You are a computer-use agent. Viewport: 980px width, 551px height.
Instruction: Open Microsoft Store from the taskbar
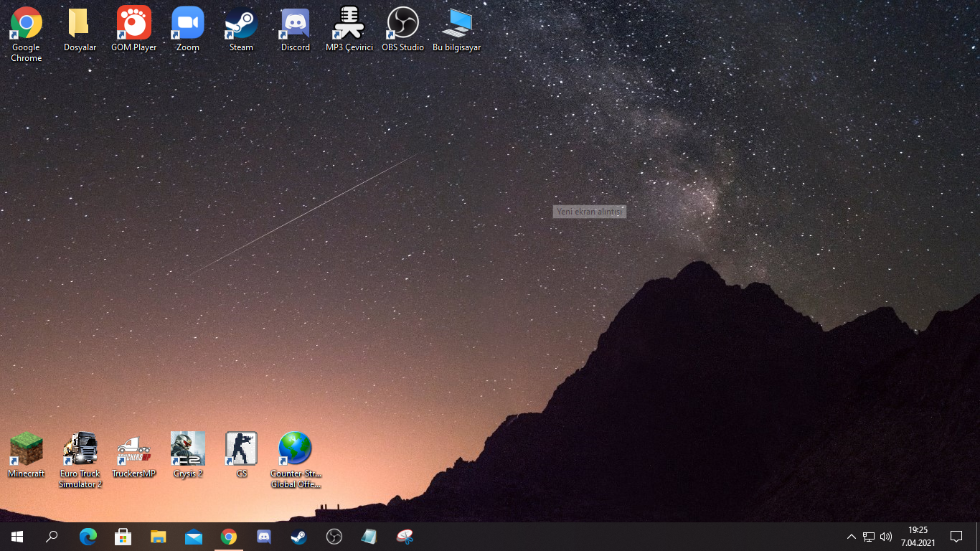point(123,537)
